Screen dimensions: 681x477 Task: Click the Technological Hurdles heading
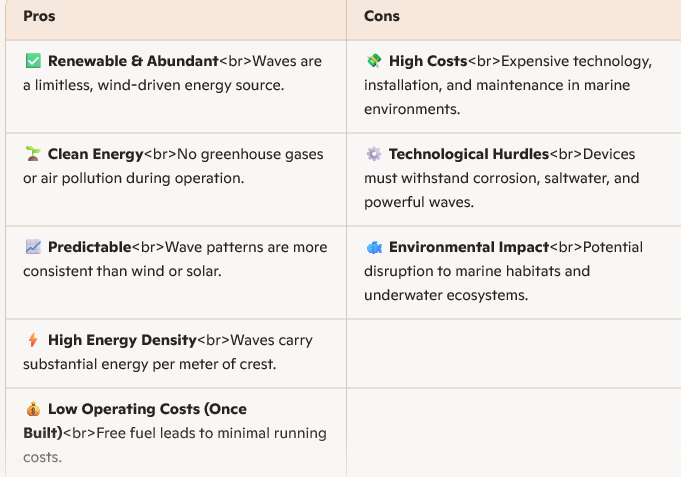(x=469, y=155)
